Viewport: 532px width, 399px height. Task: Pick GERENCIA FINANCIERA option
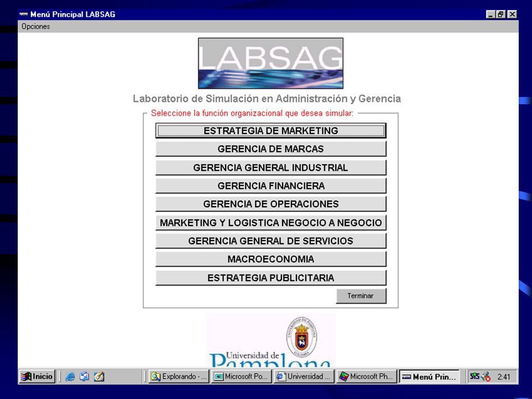click(271, 186)
